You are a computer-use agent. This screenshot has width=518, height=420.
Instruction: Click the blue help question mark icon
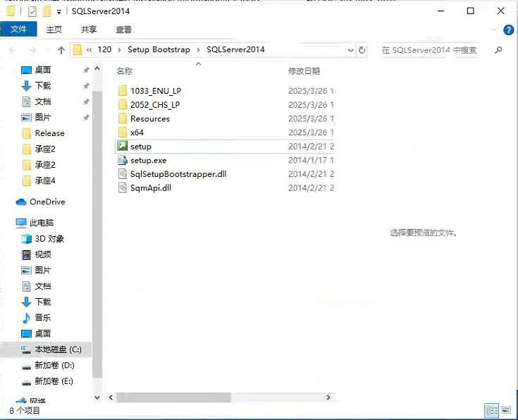click(508, 30)
